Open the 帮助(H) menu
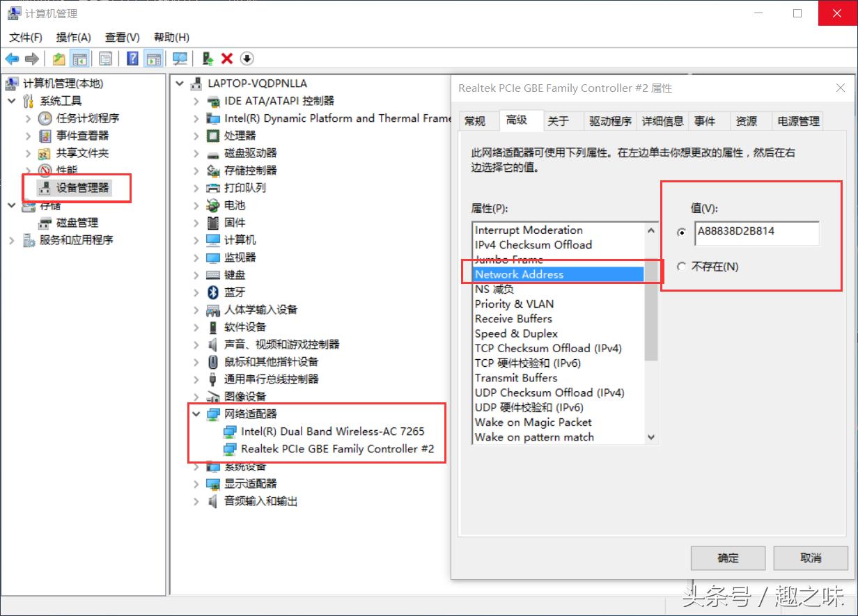Viewport: 858px width, 616px height. 171,37
